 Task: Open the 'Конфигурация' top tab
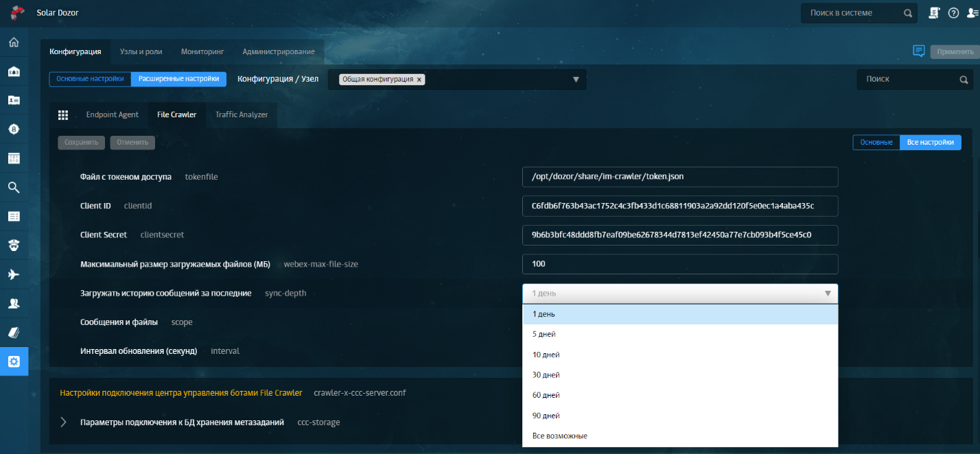coord(75,51)
